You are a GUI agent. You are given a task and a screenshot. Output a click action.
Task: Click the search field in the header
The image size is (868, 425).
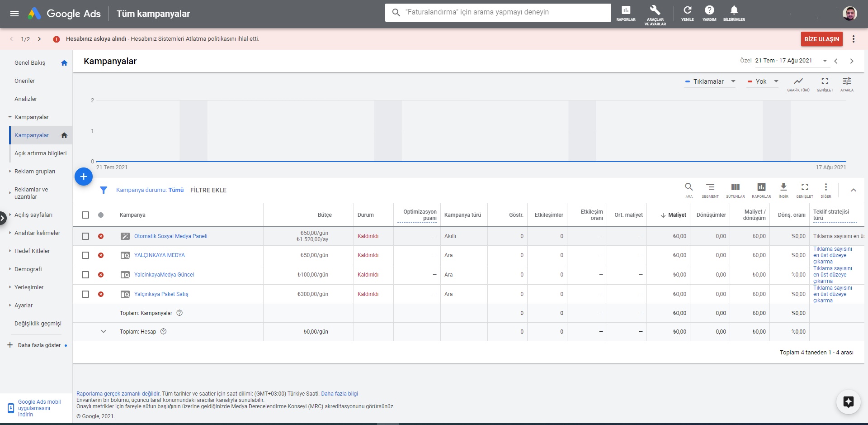[498, 13]
